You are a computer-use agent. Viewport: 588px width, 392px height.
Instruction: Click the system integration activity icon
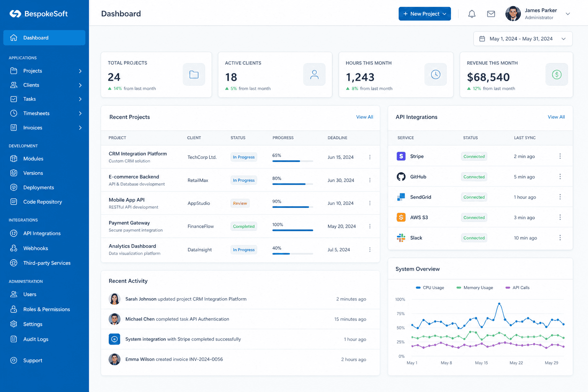(x=114, y=339)
